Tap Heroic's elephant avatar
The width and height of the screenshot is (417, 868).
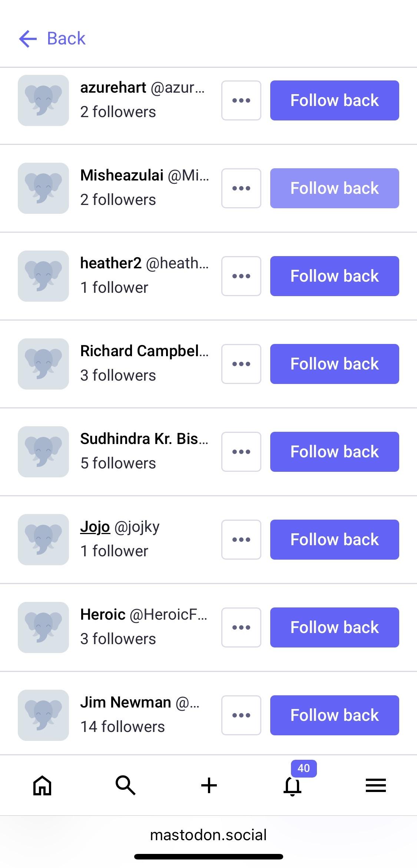point(43,627)
